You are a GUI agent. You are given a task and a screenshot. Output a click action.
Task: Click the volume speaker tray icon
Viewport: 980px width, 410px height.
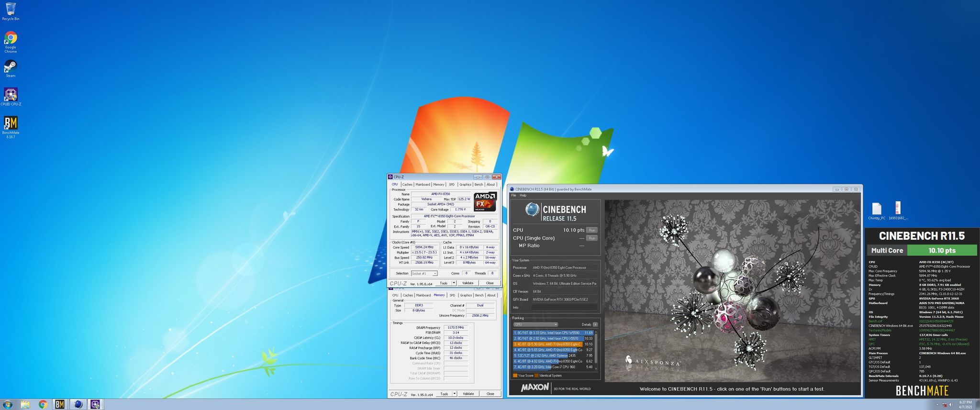point(951,405)
